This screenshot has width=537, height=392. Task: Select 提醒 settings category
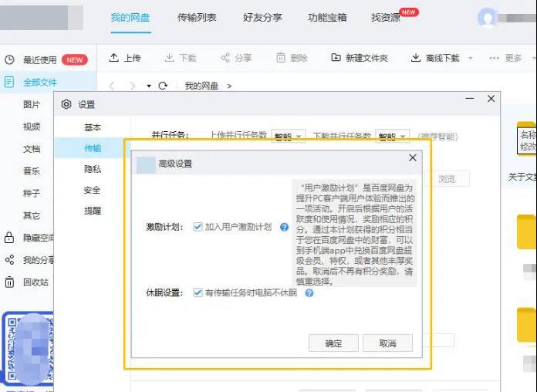coord(93,211)
